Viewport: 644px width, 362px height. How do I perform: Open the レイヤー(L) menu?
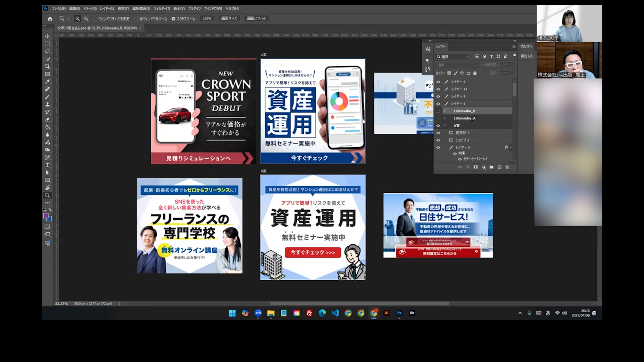pyautogui.click(x=107, y=9)
